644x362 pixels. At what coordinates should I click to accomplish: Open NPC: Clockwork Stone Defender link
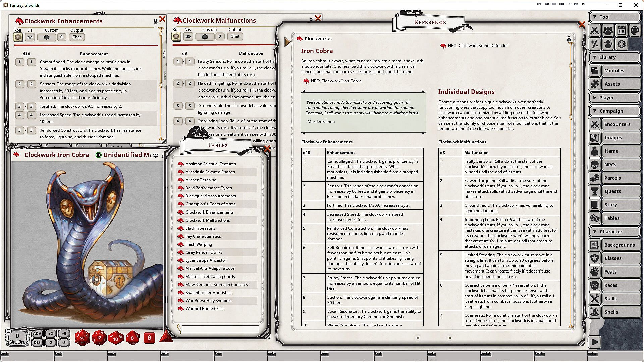pos(478,46)
